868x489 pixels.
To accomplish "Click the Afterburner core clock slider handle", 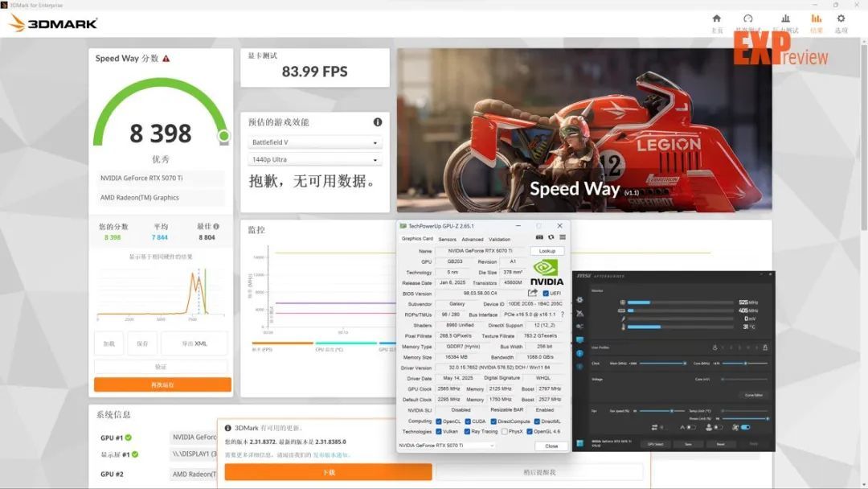I will click(x=745, y=364).
